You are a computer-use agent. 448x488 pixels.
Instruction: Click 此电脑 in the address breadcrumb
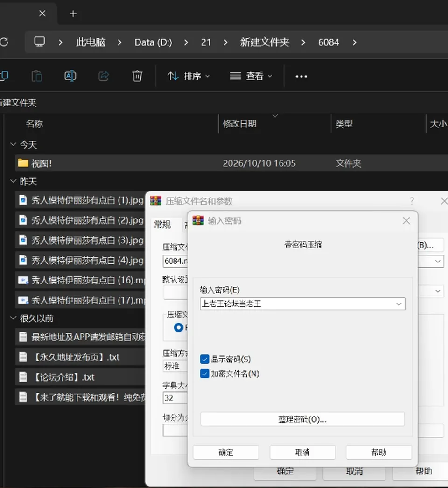click(91, 42)
